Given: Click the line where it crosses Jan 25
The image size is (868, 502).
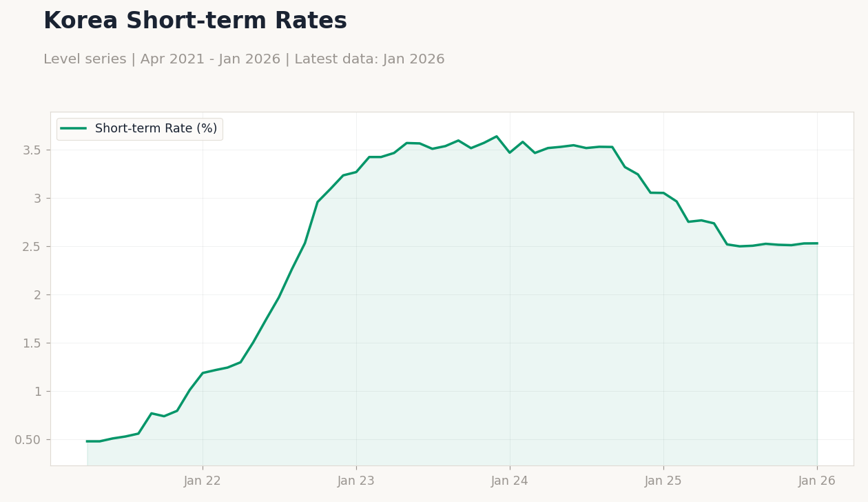Looking at the screenshot, I should [663, 193].
